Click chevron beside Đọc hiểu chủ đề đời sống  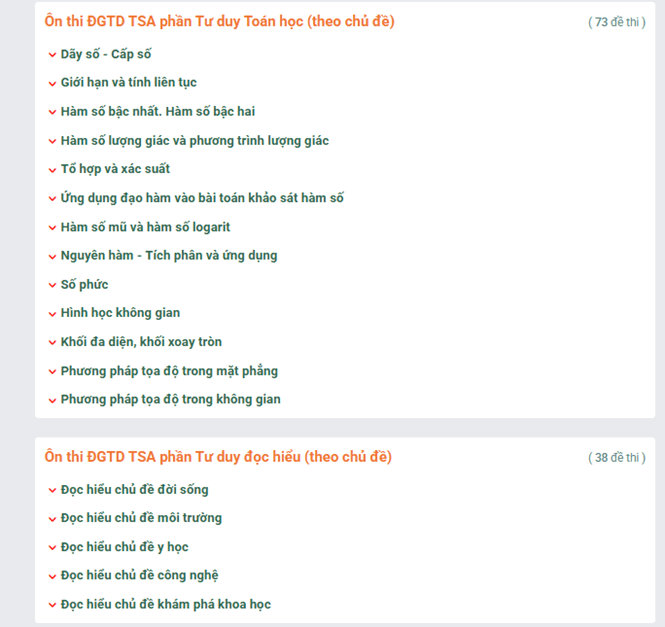pos(52,490)
